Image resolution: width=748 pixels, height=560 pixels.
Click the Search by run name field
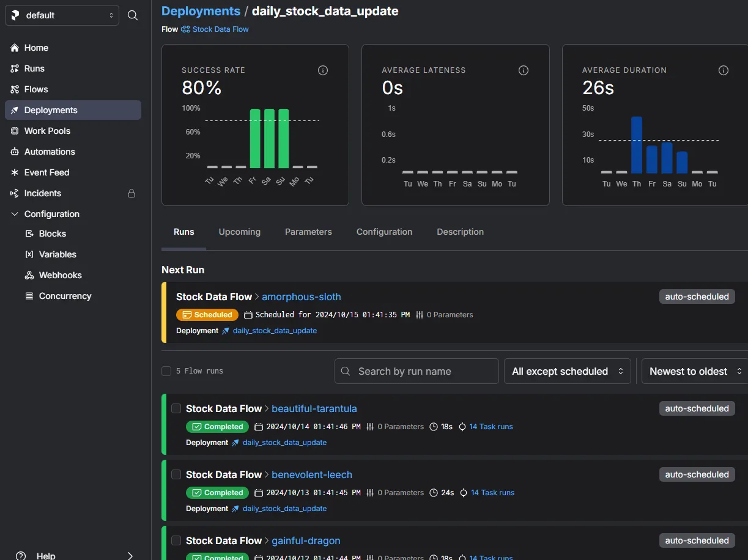pyautogui.click(x=417, y=371)
